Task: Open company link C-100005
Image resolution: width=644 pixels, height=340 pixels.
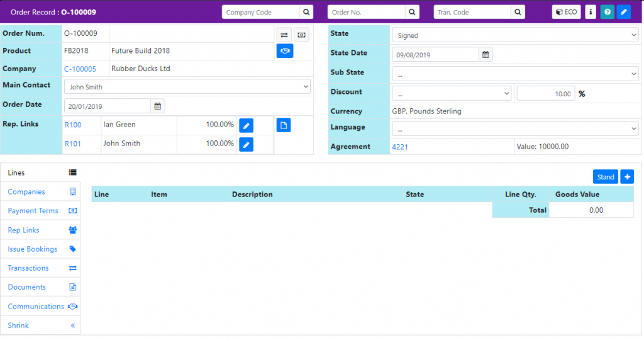Action: (x=80, y=69)
